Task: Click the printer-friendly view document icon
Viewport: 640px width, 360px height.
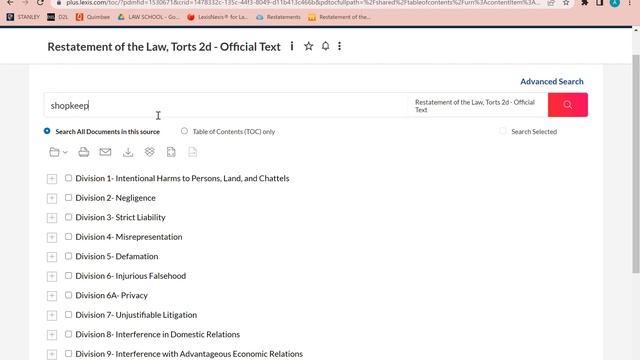Action: [x=171, y=152]
